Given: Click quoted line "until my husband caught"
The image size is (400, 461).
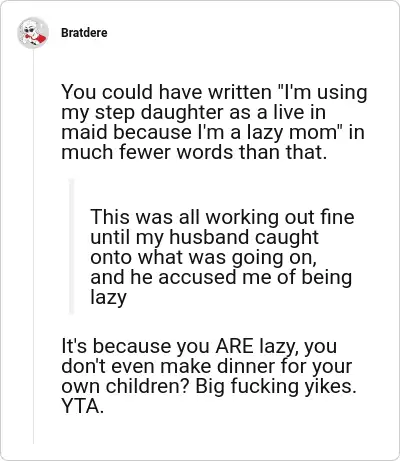Looking at the screenshot, I should click(x=204, y=238).
